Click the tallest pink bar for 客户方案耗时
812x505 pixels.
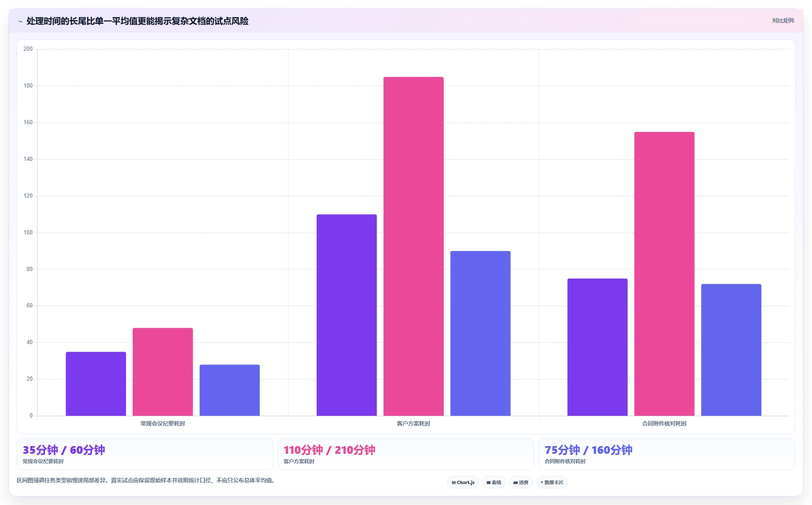click(413, 246)
